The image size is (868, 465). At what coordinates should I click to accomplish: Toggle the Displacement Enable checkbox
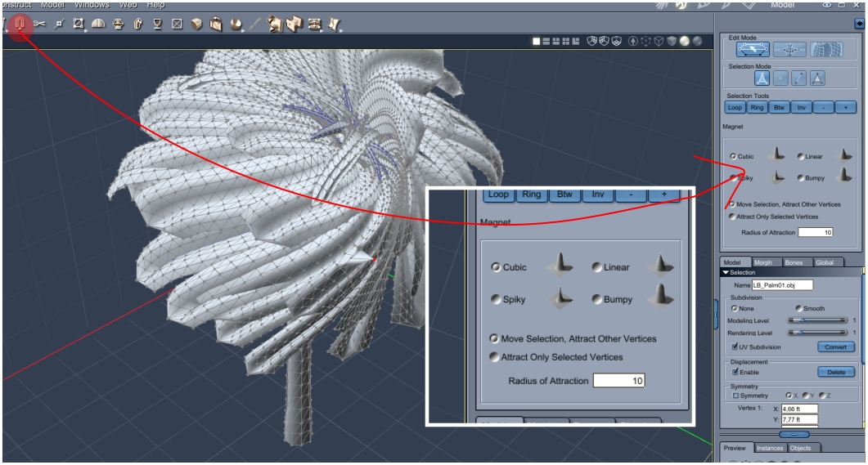(735, 372)
